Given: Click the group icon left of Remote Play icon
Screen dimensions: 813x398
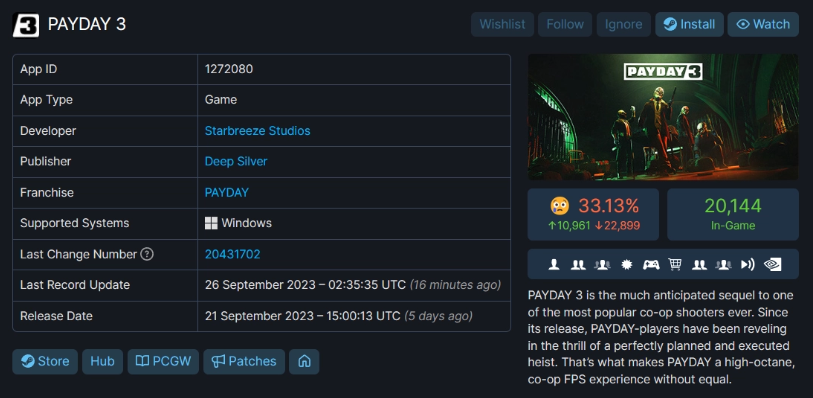Looking at the screenshot, I should (723, 265).
